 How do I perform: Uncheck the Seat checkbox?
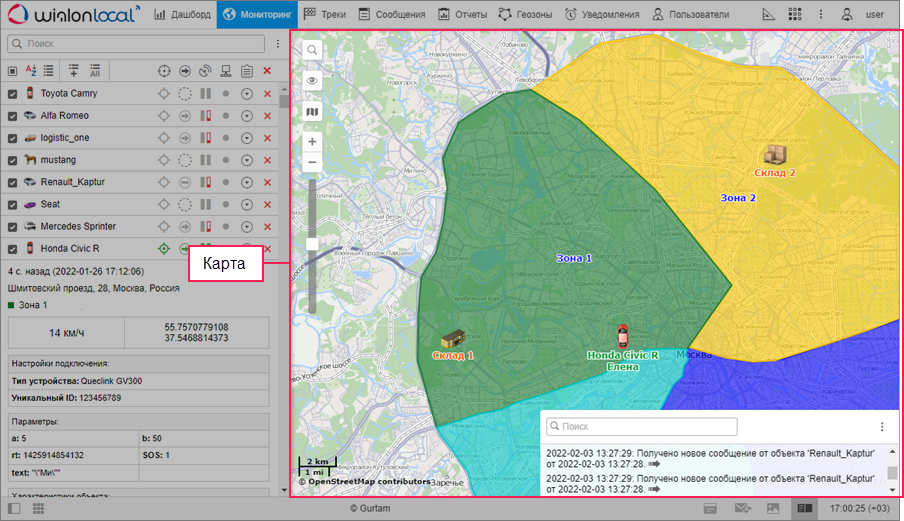pos(12,205)
